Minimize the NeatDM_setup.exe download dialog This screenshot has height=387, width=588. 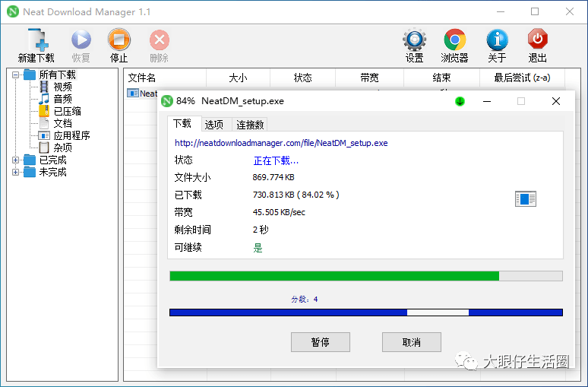click(x=487, y=101)
